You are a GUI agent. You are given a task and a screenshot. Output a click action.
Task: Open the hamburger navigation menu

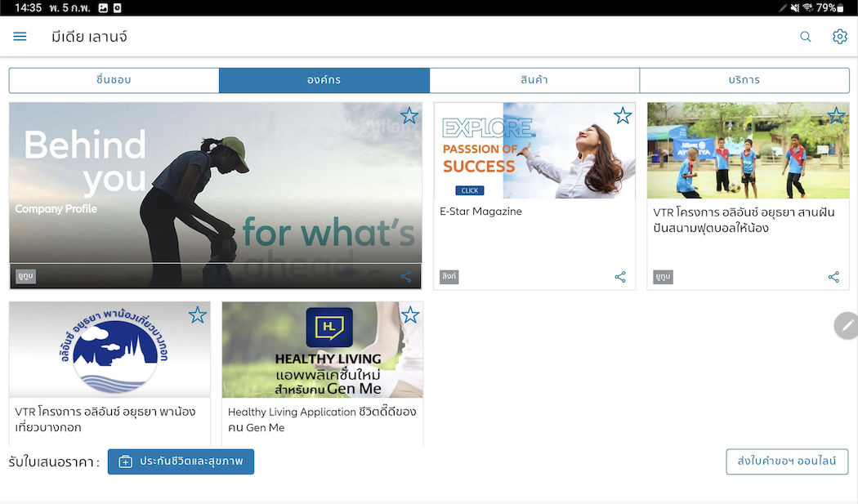(x=20, y=37)
